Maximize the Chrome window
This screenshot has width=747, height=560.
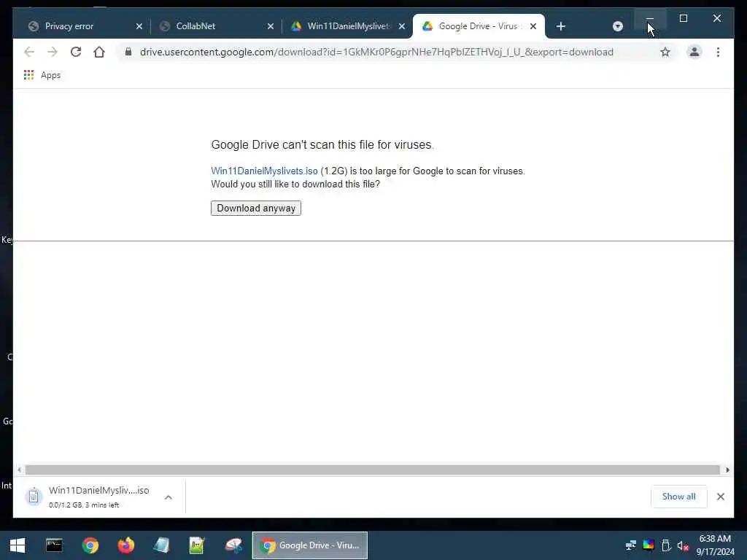683,18
